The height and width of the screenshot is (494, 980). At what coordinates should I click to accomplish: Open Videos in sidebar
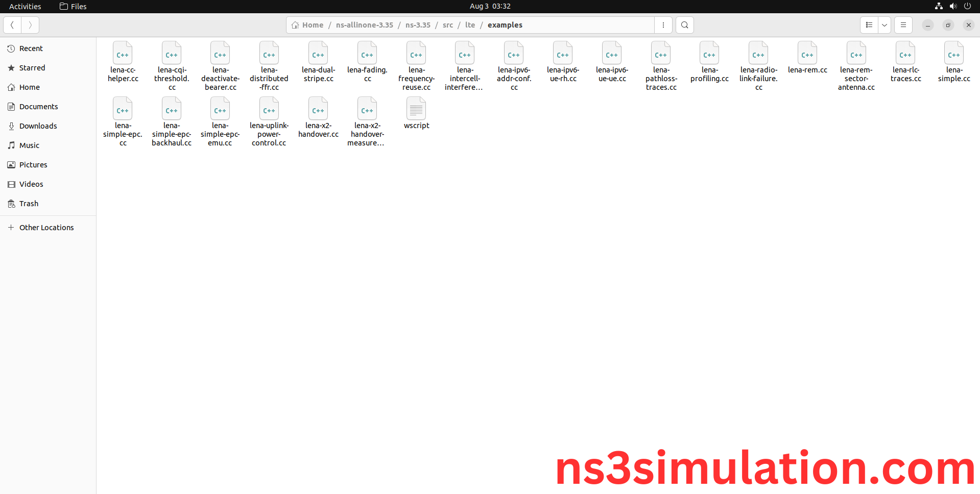[x=48, y=184]
